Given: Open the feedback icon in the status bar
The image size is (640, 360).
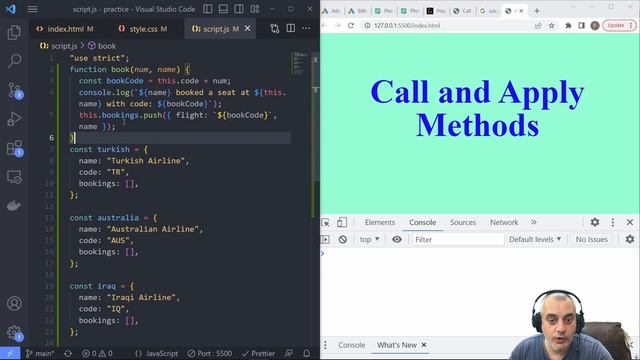Looking at the screenshot, I should [289, 353].
